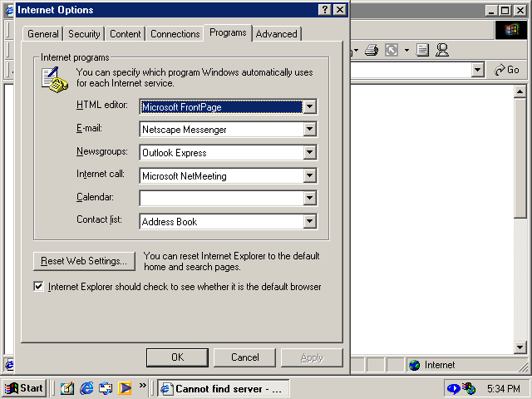
Task: Click the Apply button
Action: 312,357
